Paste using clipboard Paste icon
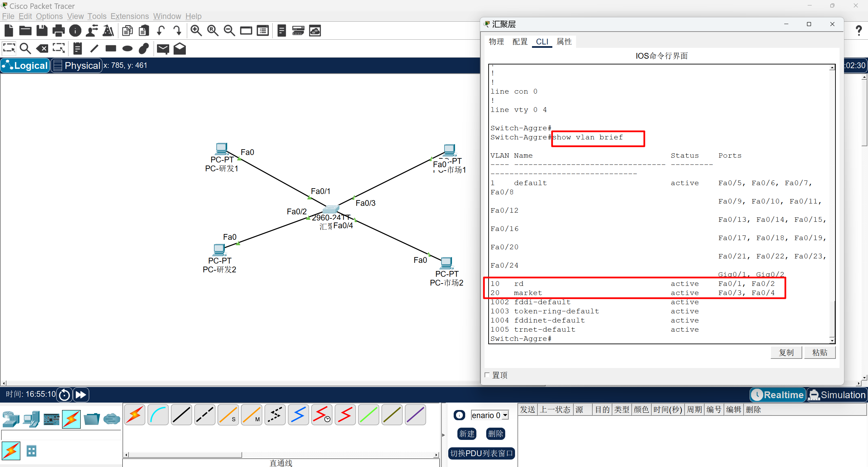 pos(144,31)
